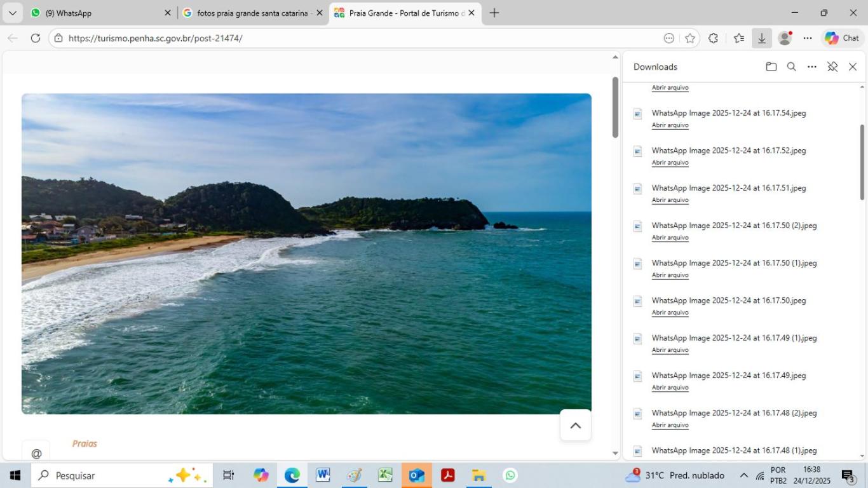Screen dimensions: 868x488
Task: Open the browser Extensions icon
Action: click(713, 38)
